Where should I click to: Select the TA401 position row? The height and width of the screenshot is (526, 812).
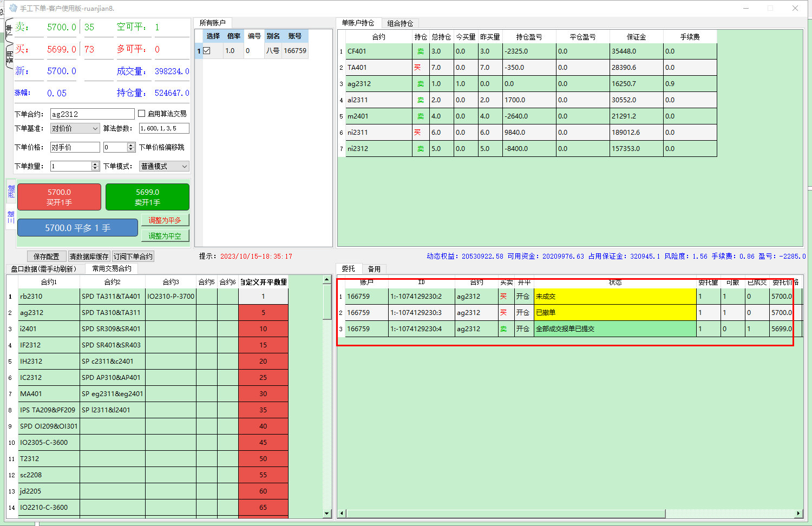coord(531,68)
